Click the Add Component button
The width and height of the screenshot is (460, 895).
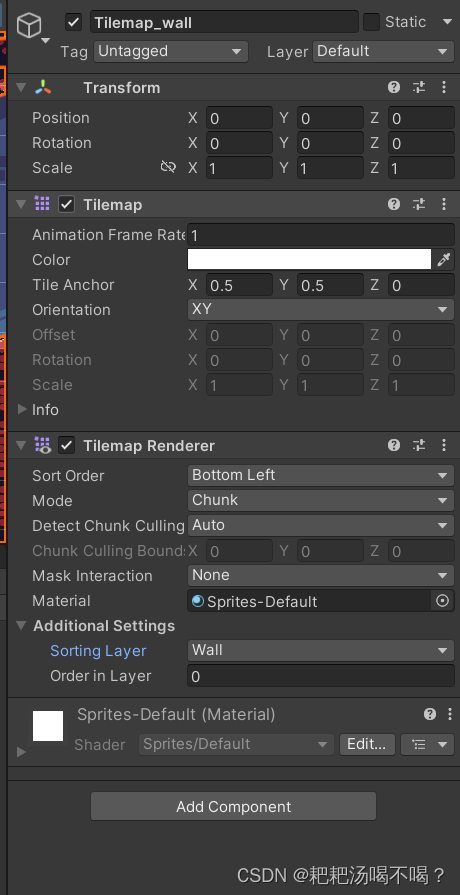pyautogui.click(x=233, y=806)
